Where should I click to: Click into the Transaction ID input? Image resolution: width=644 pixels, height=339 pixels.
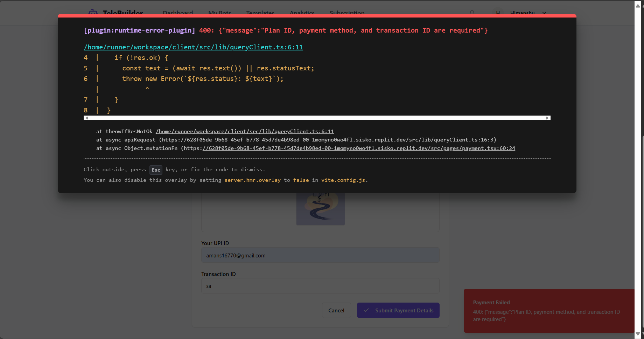(x=320, y=286)
